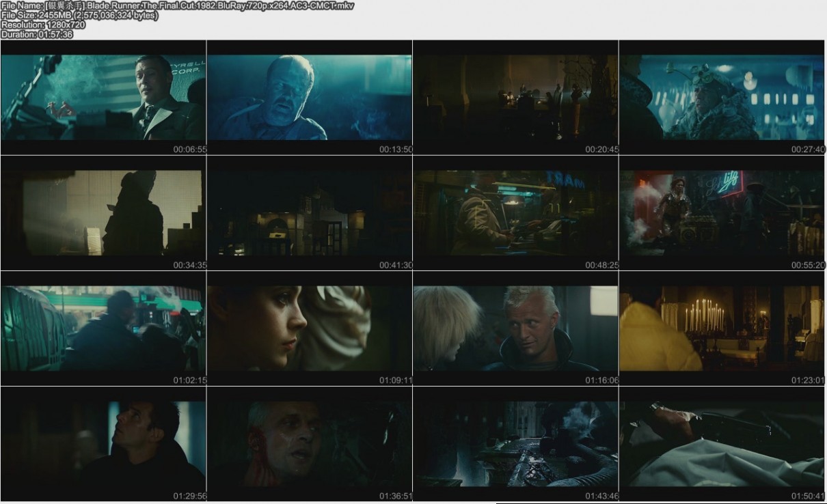Click the 01:23:01 timestamp label
Viewport: 827px width, 504px height.
808,380
